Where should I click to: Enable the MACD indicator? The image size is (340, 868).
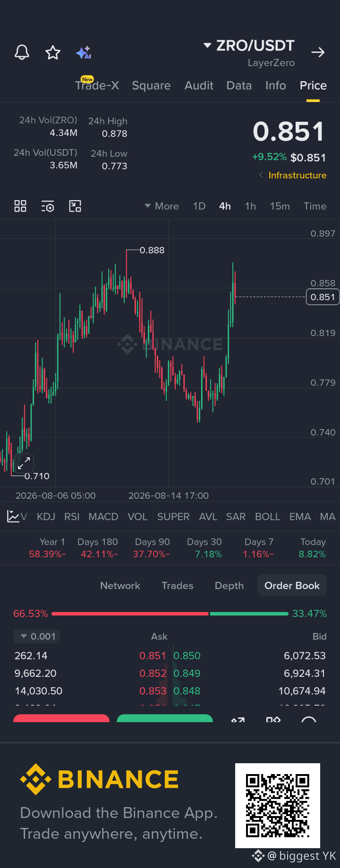(x=103, y=517)
